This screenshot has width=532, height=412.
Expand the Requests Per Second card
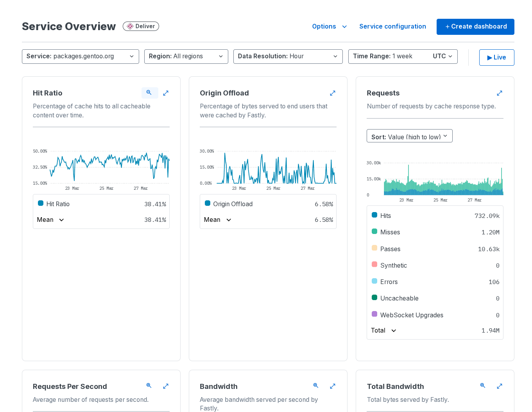[x=166, y=386]
